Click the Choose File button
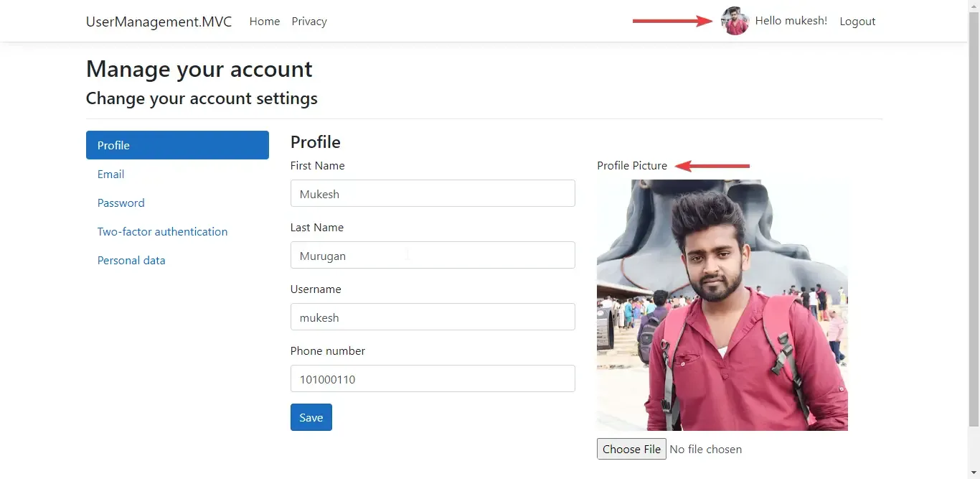The width and height of the screenshot is (980, 479). (x=631, y=449)
